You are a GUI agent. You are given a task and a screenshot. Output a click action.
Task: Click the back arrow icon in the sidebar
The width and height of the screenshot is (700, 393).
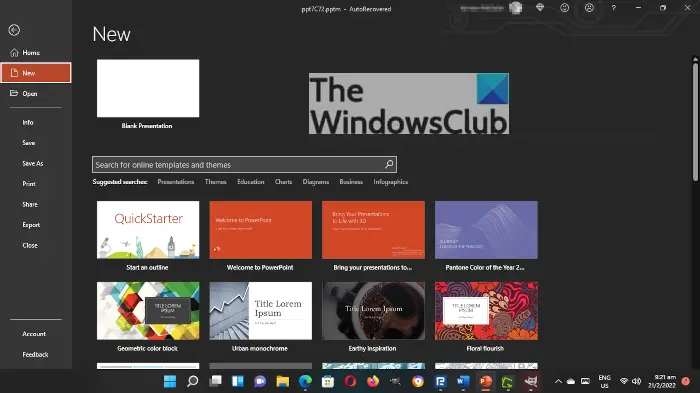pyautogui.click(x=14, y=30)
